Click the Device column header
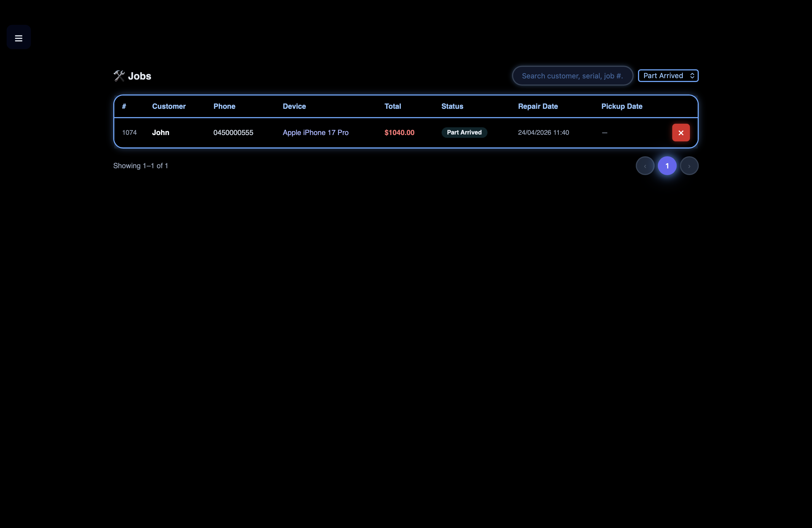The height and width of the screenshot is (528, 812). [294, 106]
